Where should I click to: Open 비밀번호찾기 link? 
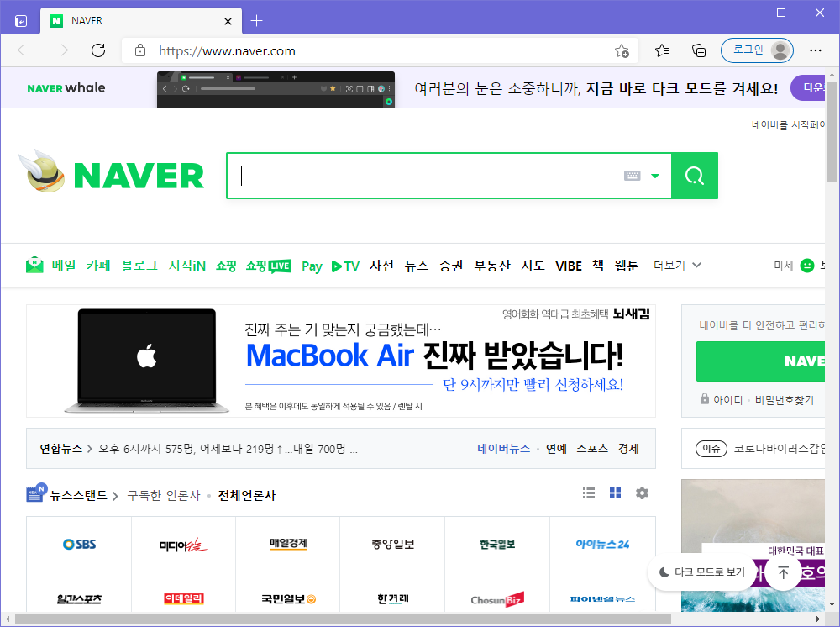(785, 400)
